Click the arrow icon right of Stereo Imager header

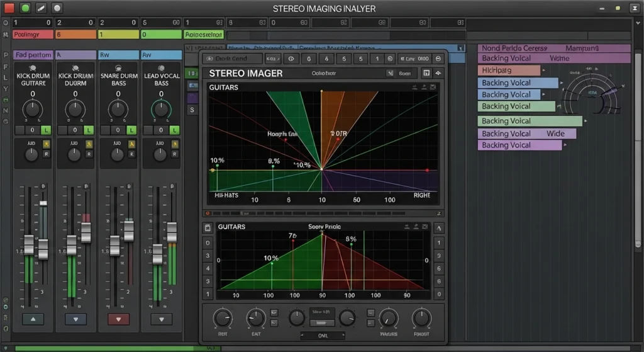click(x=438, y=74)
